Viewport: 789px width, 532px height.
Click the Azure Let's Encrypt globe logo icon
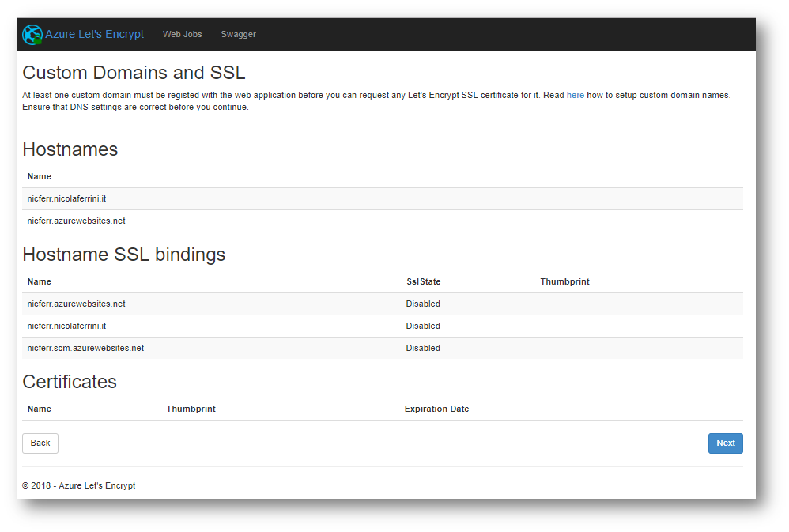[32, 35]
